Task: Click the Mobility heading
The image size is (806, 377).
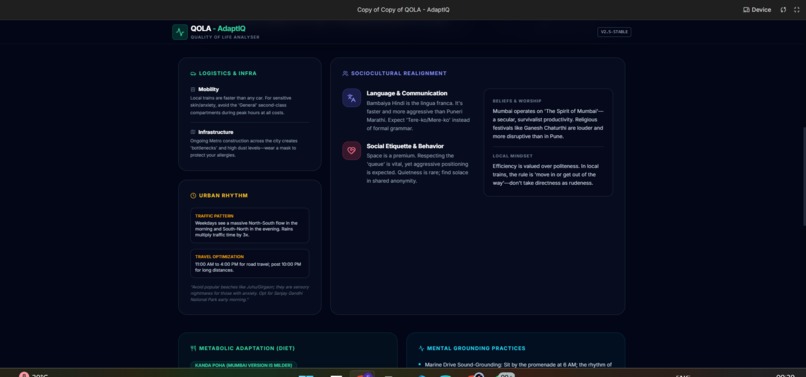Action: coord(209,89)
